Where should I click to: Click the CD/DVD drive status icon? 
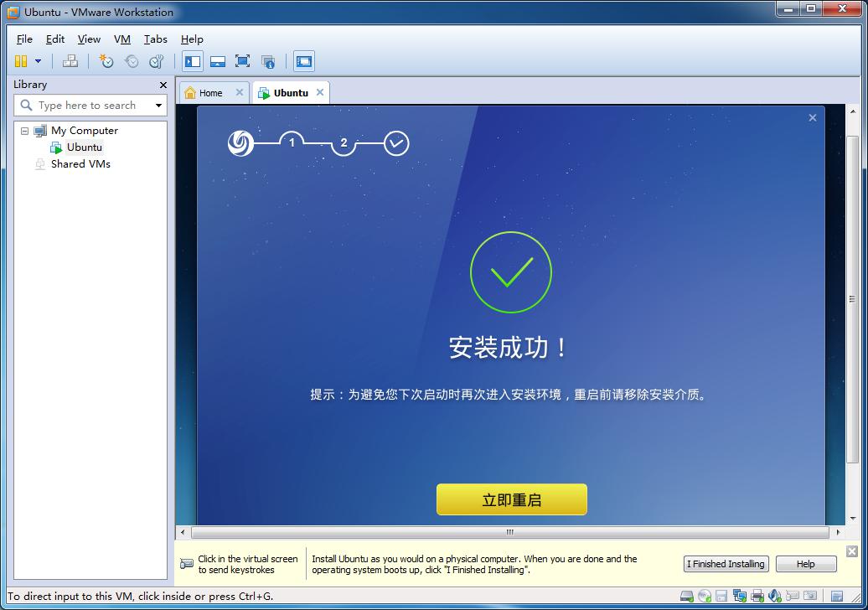pyautogui.click(x=704, y=596)
